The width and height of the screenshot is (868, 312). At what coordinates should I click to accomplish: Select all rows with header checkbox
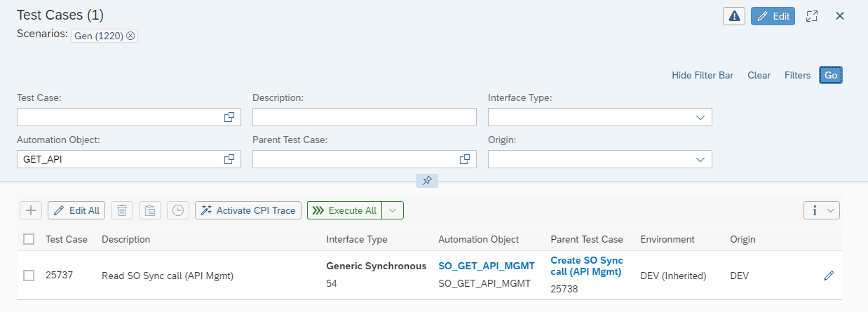point(29,239)
